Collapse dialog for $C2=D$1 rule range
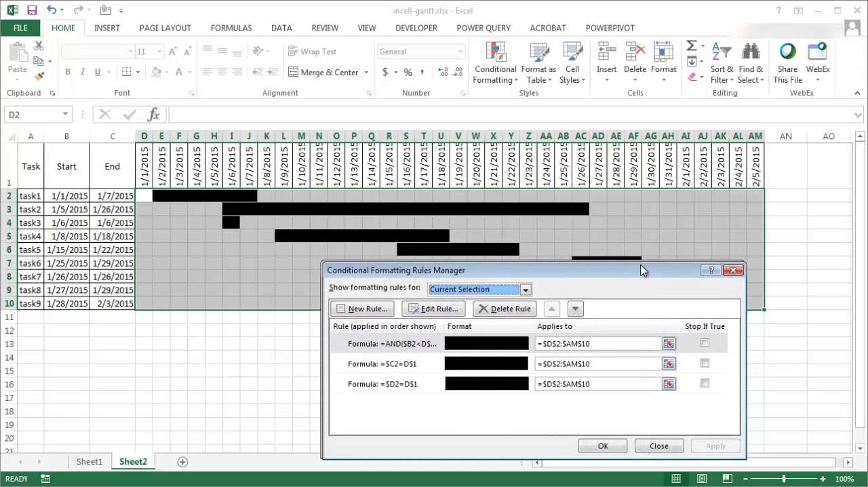868x487 pixels. 669,364
